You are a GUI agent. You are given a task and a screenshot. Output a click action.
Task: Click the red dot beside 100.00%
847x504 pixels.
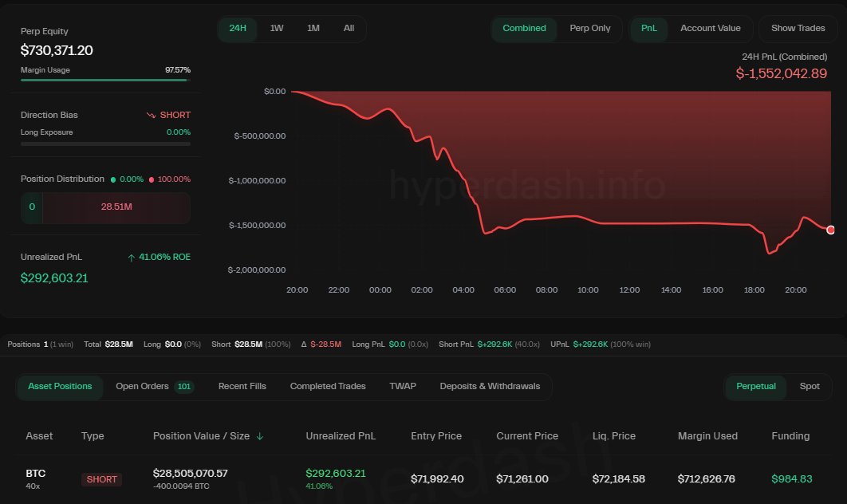pyautogui.click(x=152, y=179)
